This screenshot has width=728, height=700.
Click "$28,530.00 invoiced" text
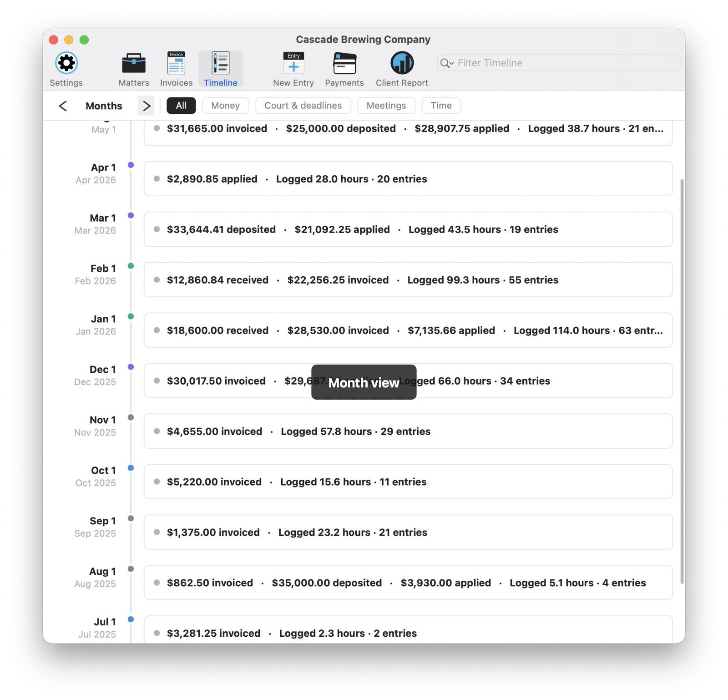(x=338, y=331)
